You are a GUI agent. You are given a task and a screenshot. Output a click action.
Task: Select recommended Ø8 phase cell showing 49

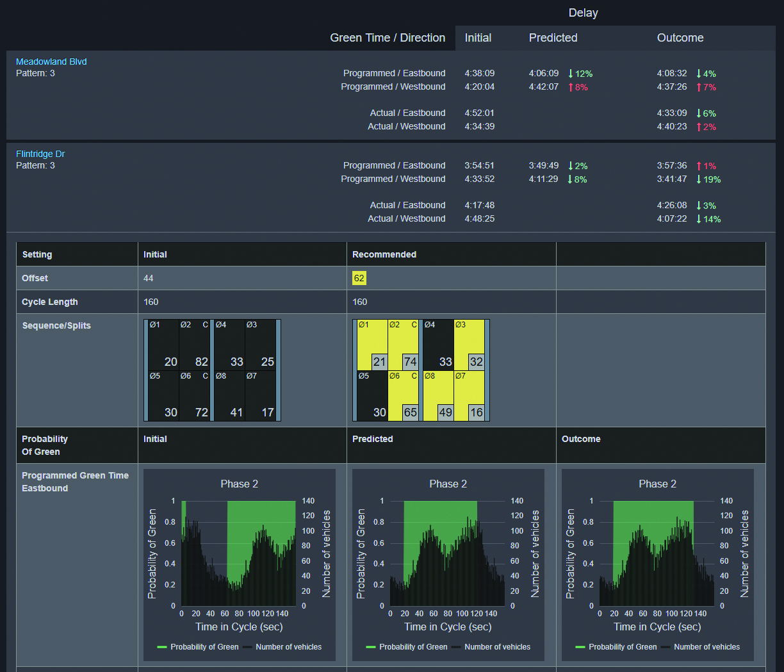(x=438, y=395)
